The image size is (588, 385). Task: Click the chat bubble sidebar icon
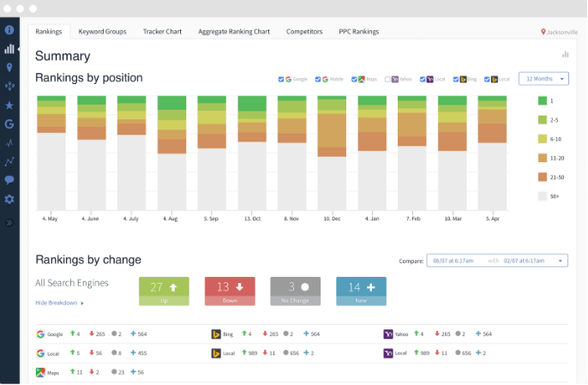[9, 180]
